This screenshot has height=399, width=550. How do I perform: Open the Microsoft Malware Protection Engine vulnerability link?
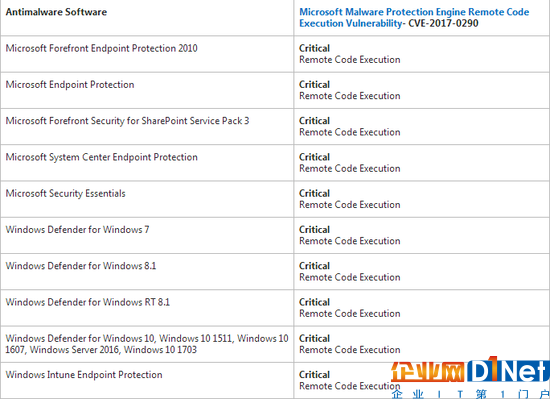pos(414,18)
